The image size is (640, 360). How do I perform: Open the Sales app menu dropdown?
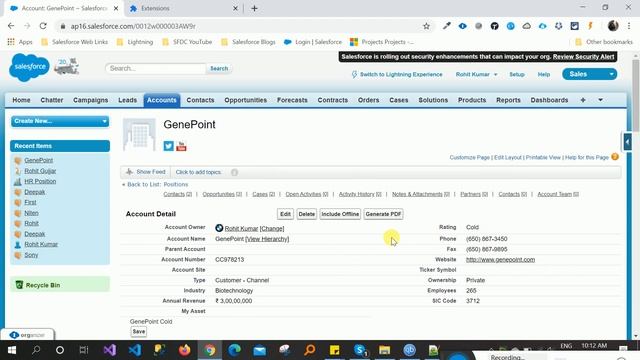[x=611, y=74]
